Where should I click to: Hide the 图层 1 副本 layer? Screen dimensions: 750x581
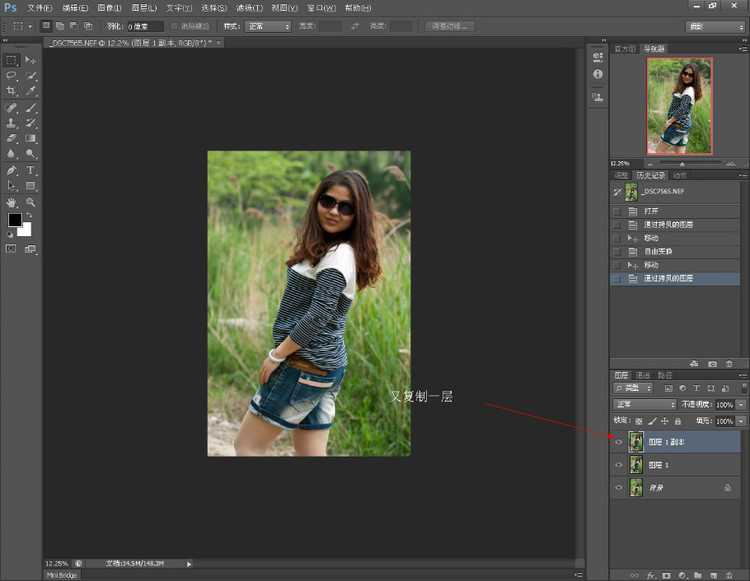[619, 441]
